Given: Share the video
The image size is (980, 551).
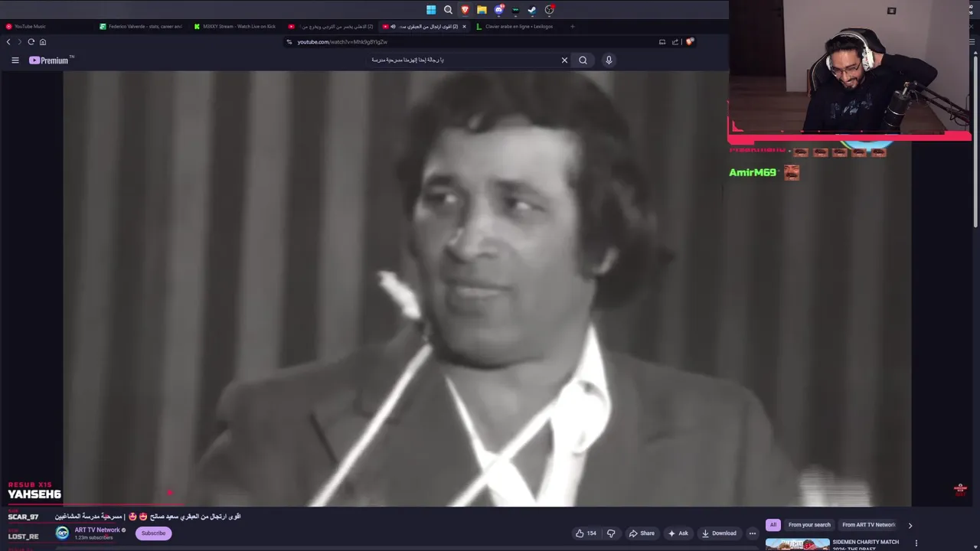Looking at the screenshot, I should (642, 533).
